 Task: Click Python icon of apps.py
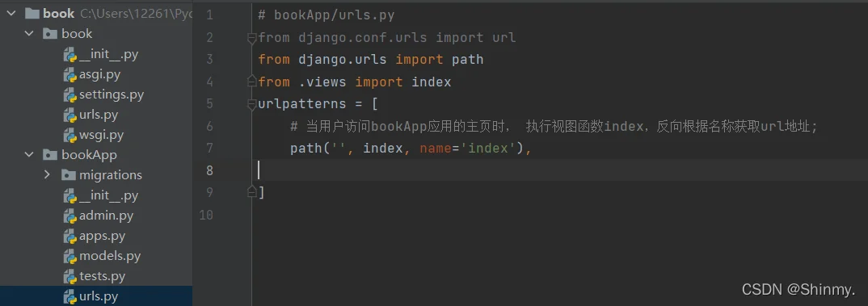[70, 237]
